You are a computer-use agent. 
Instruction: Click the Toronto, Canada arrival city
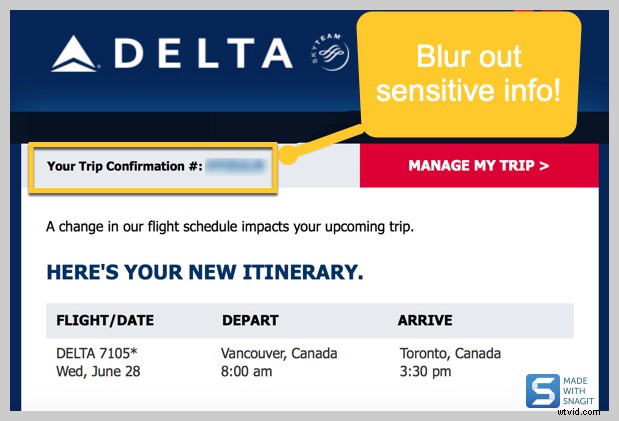tap(448, 354)
